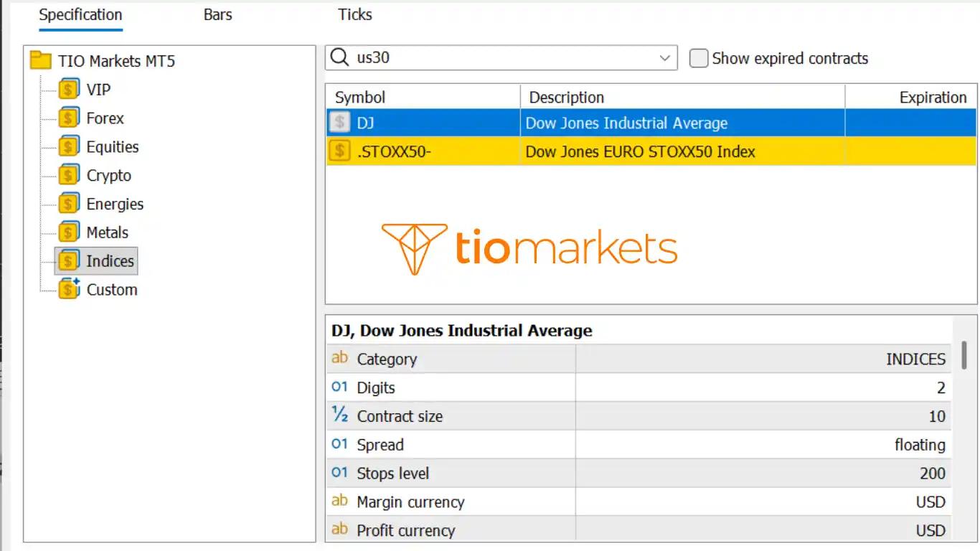Click the Digits value 2
The height and width of the screenshot is (551, 980).
pyautogui.click(x=941, y=387)
